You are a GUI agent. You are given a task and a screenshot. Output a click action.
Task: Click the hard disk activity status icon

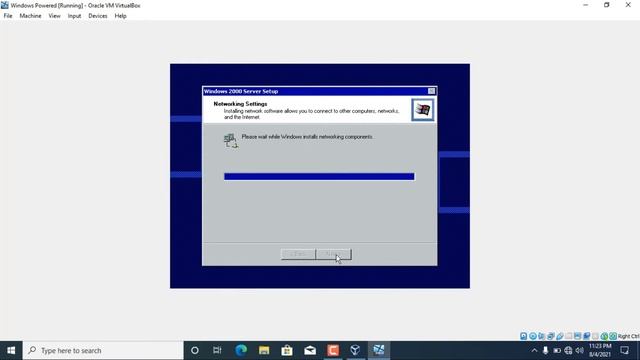point(524,336)
